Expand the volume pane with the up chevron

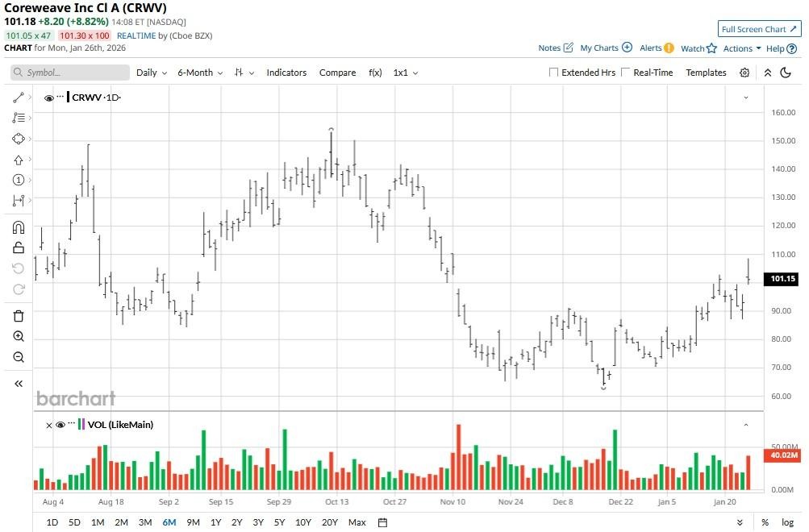[x=745, y=425]
